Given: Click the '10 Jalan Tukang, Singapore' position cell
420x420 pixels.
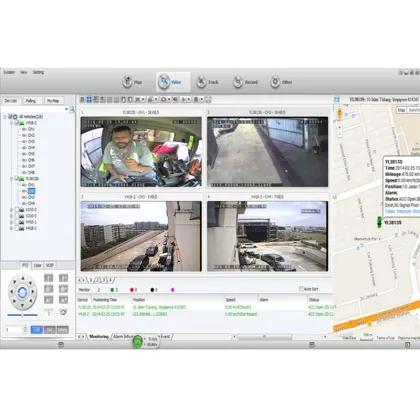Looking at the screenshot, I should pos(159,307).
